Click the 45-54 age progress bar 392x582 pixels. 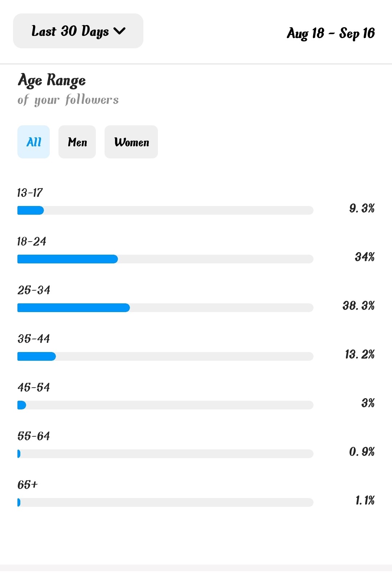click(165, 405)
